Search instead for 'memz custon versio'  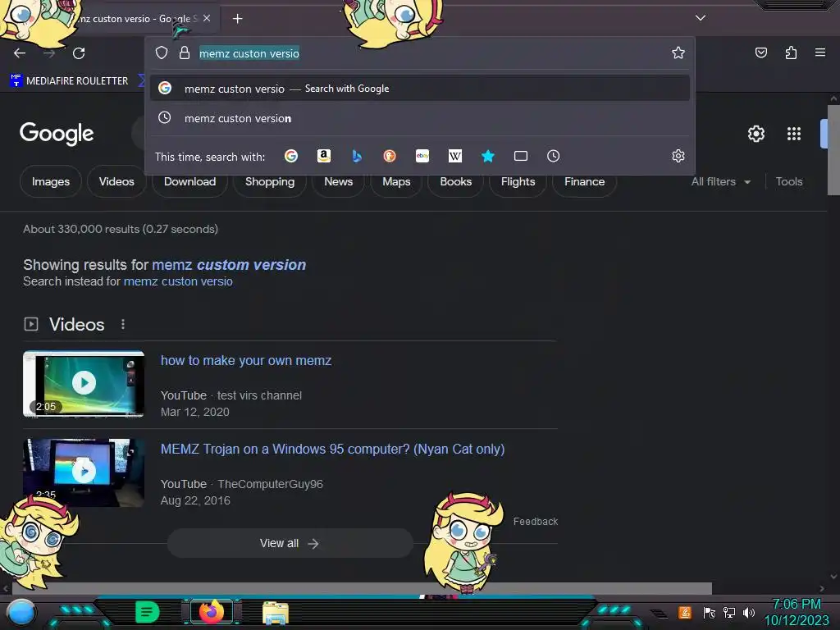click(178, 281)
